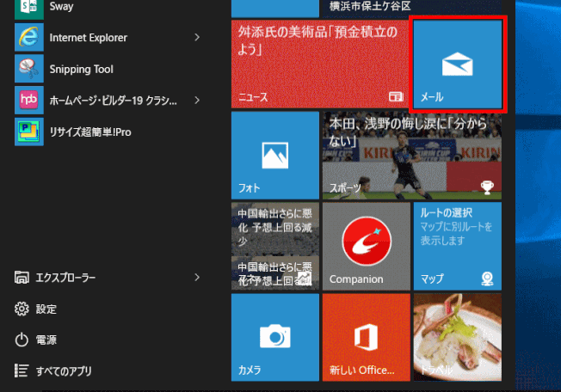
Task: Open the ホームページ・ビルダー19 hpb icon
Action: (29, 100)
